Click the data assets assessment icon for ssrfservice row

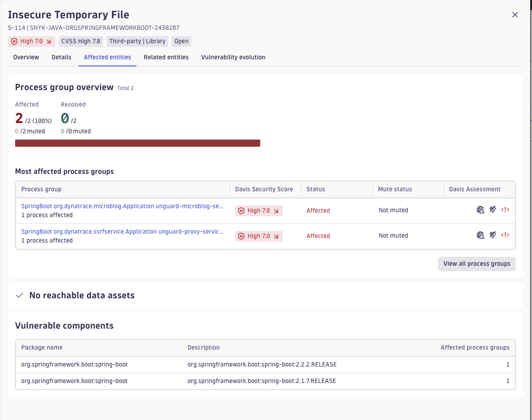492,235
